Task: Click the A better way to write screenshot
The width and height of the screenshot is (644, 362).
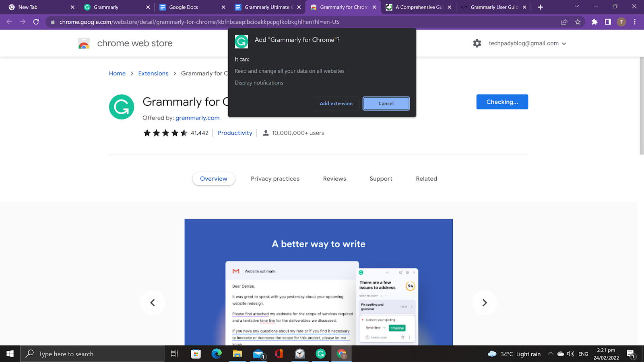Action: 319,282
